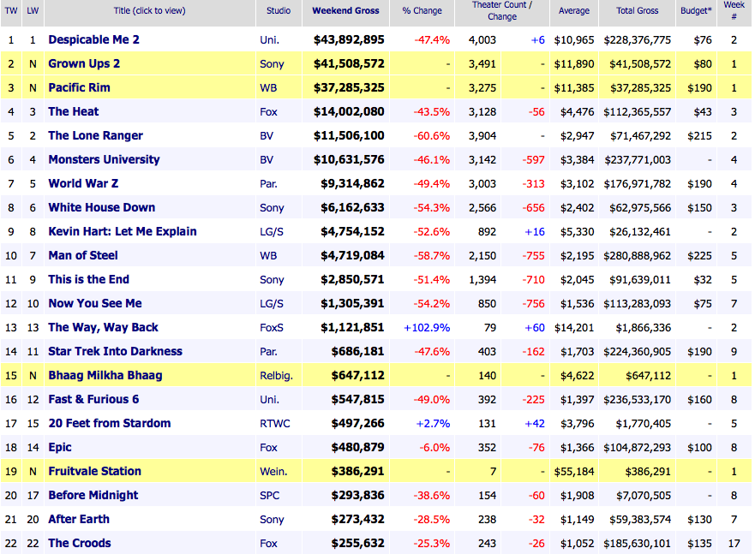Click the $55,184 average value
The width and height of the screenshot is (755, 560).
pos(574,472)
